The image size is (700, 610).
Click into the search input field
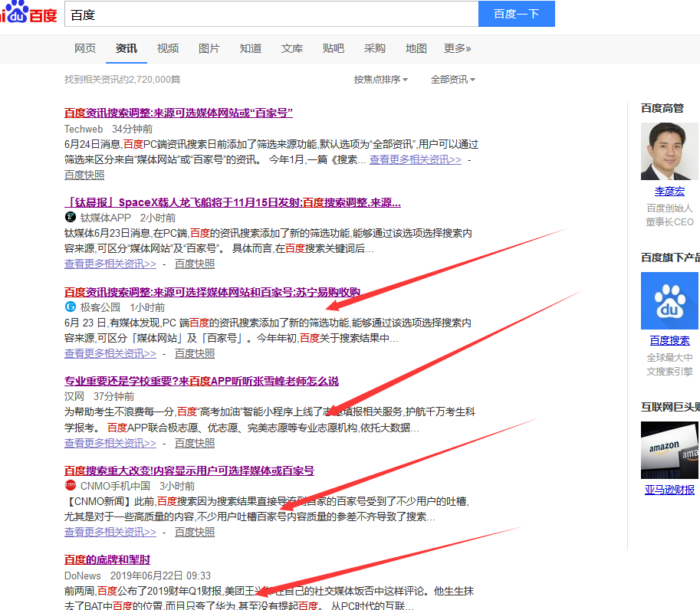(x=271, y=15)
